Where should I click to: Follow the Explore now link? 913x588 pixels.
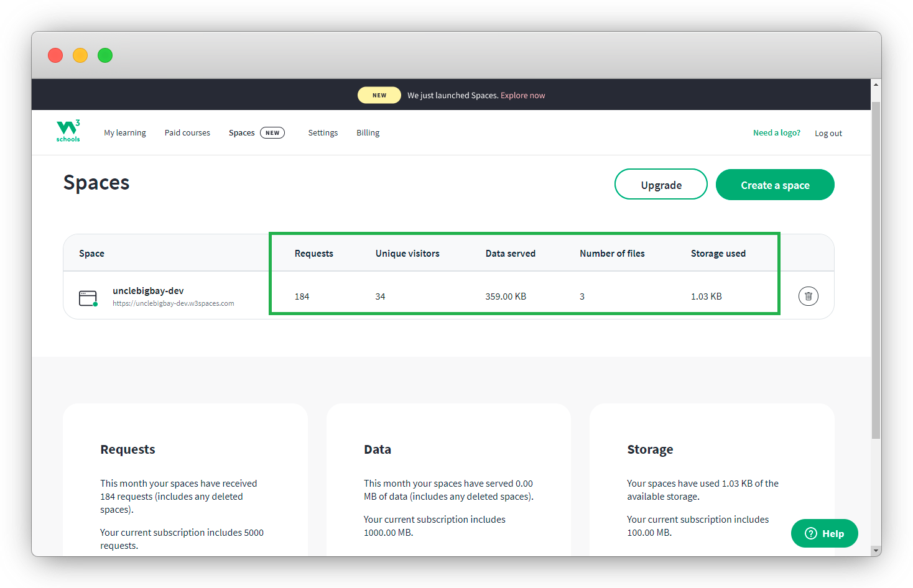click(x=522, y=96)
